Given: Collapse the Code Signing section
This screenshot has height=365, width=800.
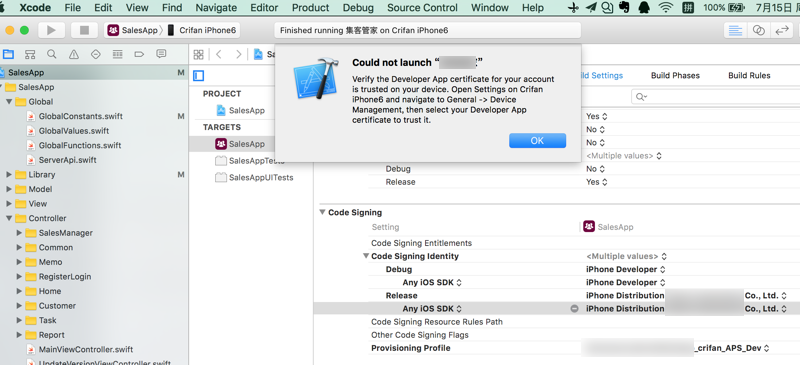Looking at the screenshot, I should click(322, 212).
